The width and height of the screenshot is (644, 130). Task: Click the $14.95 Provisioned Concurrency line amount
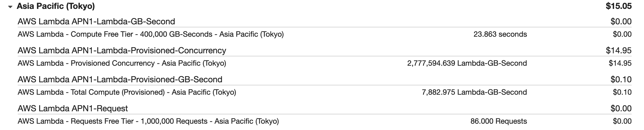coord(620,63)
